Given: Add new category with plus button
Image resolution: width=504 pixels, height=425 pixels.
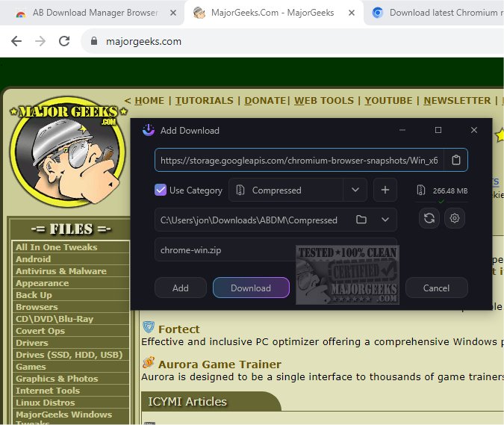Looking at the screenshot, I should [385, 190].
